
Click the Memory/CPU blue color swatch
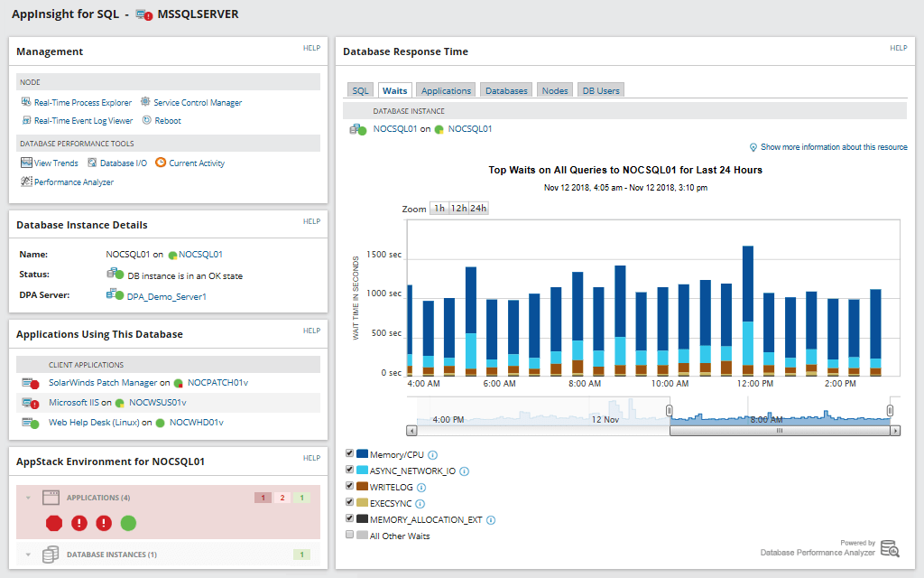(x=363, y=453)
